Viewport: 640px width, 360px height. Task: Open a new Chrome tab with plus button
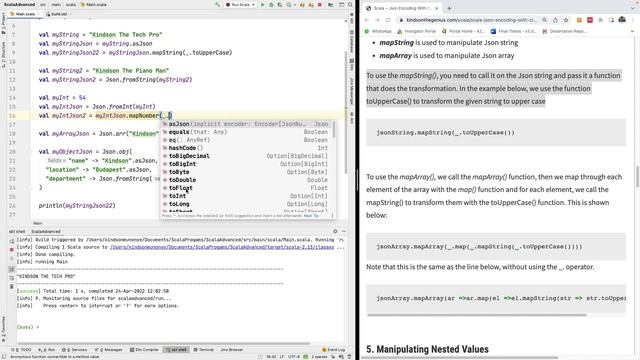click(449, 8)
